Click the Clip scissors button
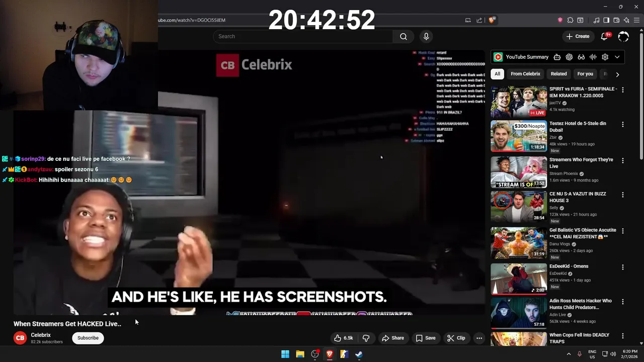Viewport: 644px width, 362px height. point(456,338)
